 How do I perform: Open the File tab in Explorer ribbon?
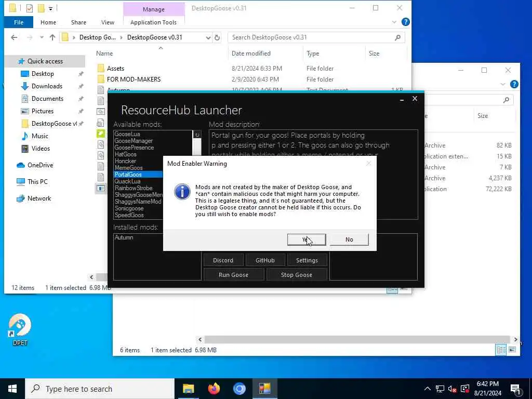pos(19,22)
